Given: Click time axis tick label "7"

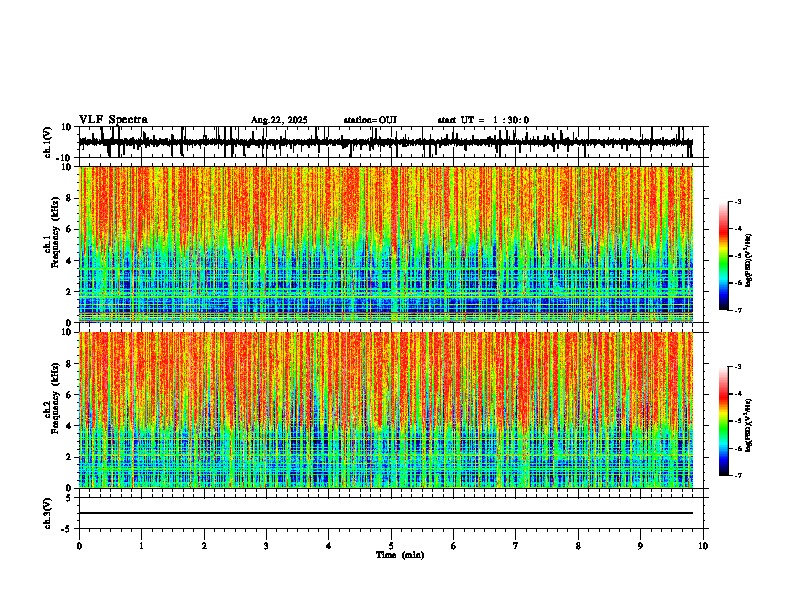Looking at the screenshot, I should 516,546.
